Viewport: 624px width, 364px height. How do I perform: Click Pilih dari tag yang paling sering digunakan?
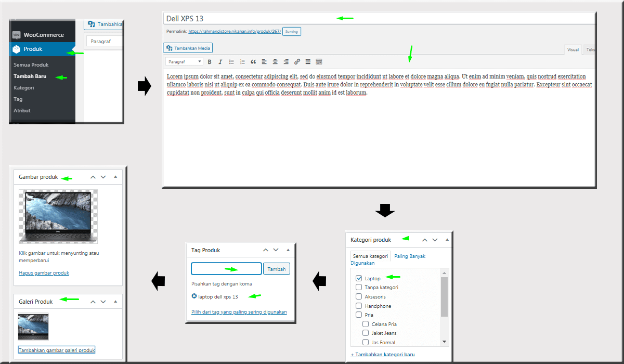click(x=239, y=312)
